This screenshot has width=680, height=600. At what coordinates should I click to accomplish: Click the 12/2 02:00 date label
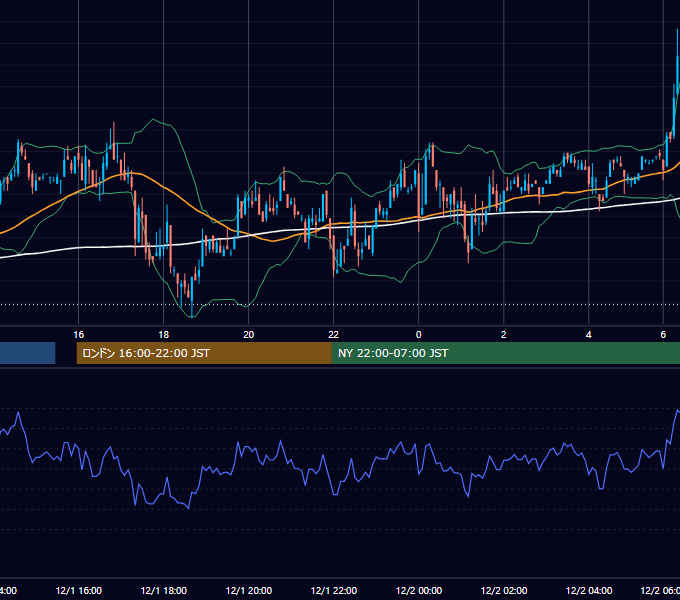point(503,590)
